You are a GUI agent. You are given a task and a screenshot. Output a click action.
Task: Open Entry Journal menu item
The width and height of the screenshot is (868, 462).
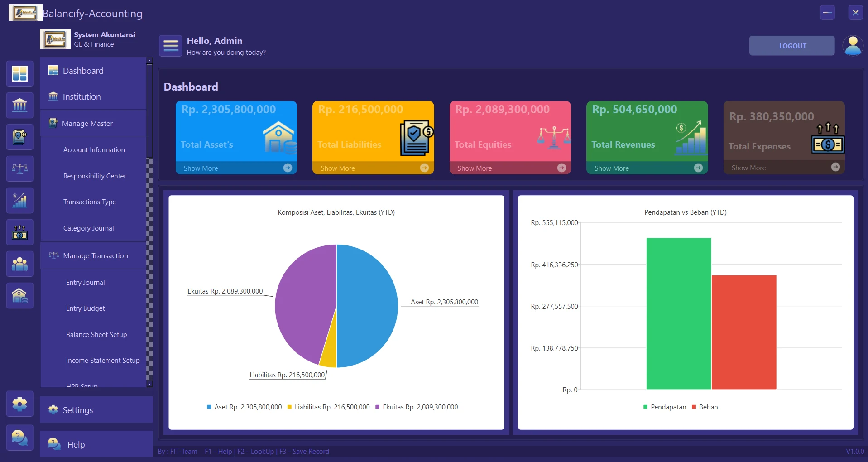point(93,283)
